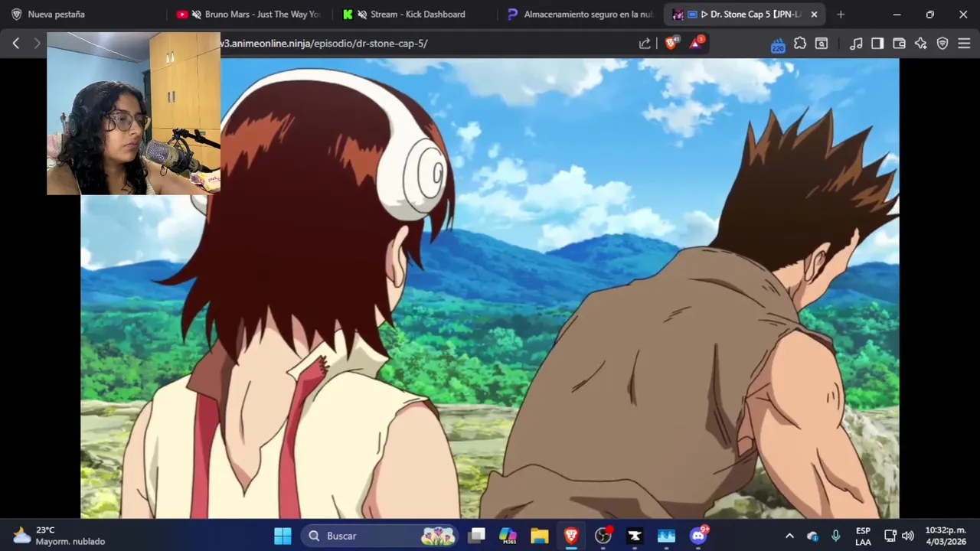The height and width of the screenshot is (551, 980).
Task: Open the ESP LAA language switcher
Action: pos(863,536)
